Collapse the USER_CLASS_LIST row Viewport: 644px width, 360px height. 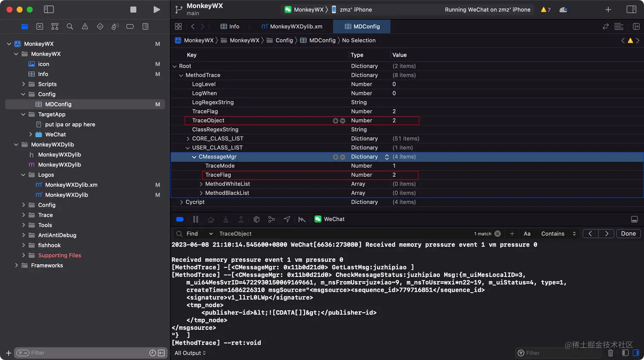click(188, 148)
